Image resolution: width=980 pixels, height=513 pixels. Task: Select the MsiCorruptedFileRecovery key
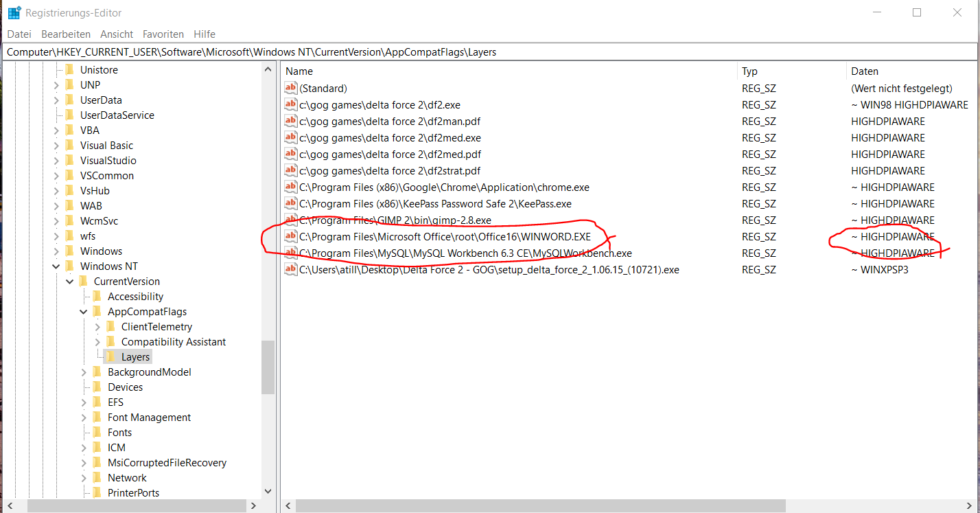coord(167,463)
